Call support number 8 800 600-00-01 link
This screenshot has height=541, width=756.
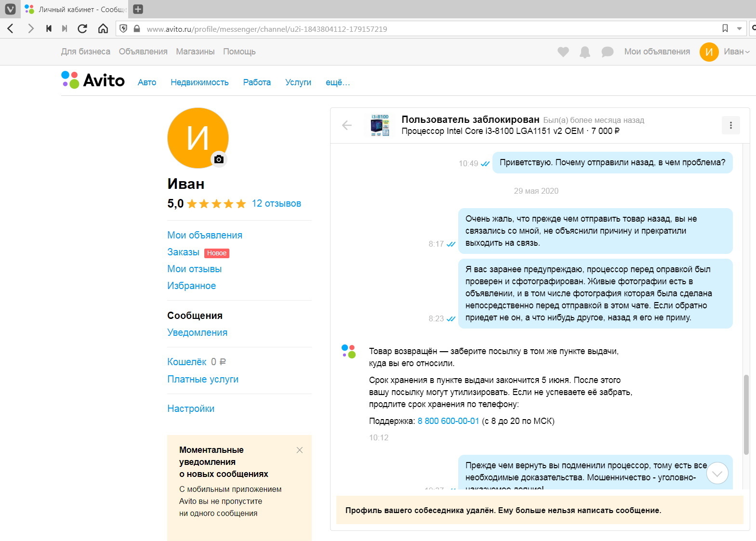pyautogui.click(x=448, y=421)
